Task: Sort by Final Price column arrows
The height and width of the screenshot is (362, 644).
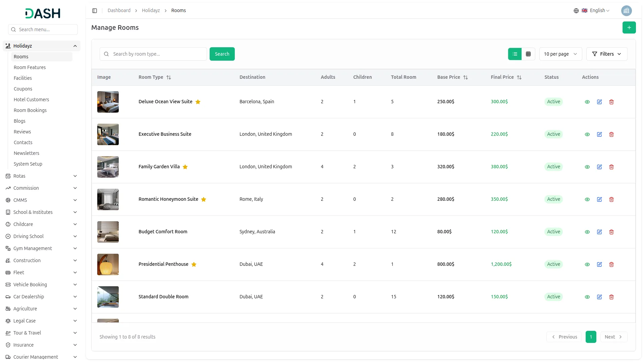Action: [x=519, y=77]
